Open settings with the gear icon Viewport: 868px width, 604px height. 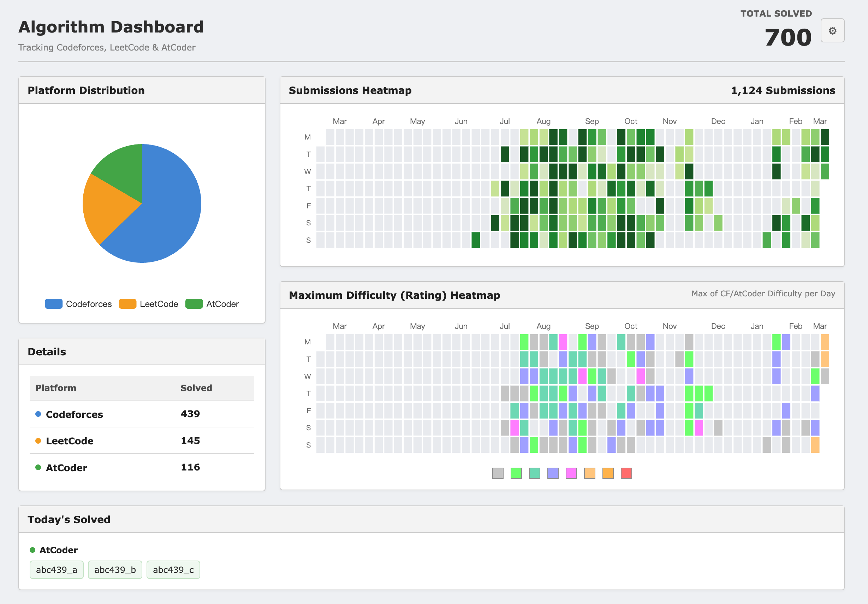click(x=832, y=31)
